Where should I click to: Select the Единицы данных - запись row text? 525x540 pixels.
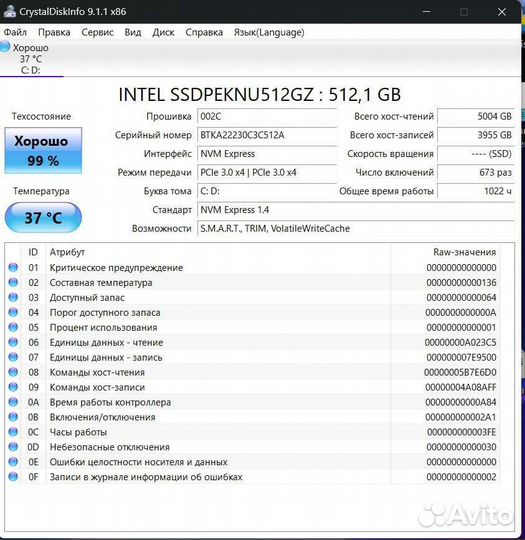pyautogui.click(x=106, y=357)
